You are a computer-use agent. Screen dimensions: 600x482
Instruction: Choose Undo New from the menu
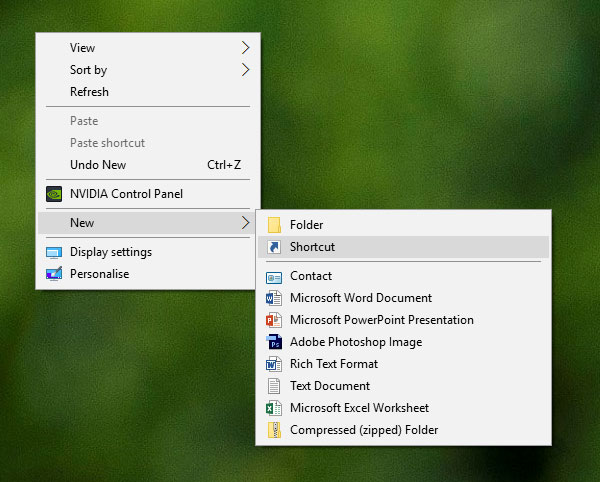click(x=148, y=165)
